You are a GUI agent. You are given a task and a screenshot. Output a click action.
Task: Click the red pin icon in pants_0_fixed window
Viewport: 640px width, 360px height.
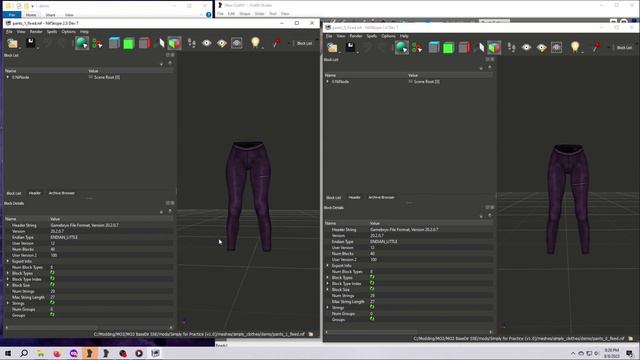[597, 47]
